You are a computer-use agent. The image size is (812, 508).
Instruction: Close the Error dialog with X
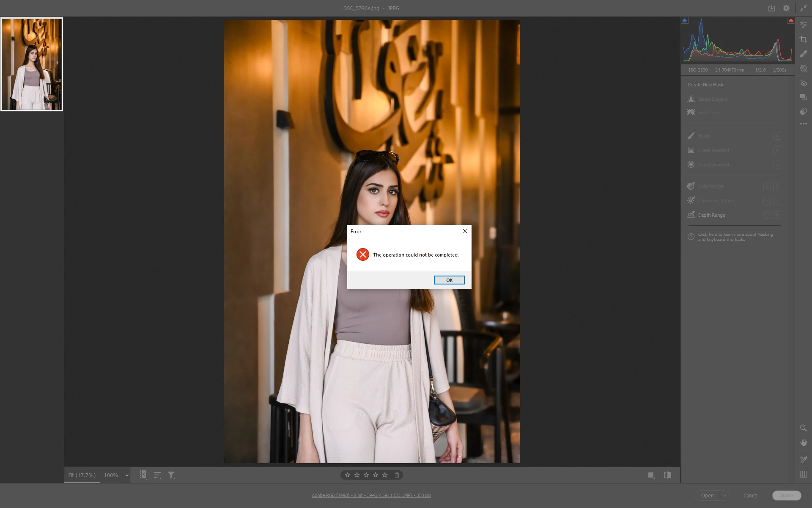coord(465,231)
